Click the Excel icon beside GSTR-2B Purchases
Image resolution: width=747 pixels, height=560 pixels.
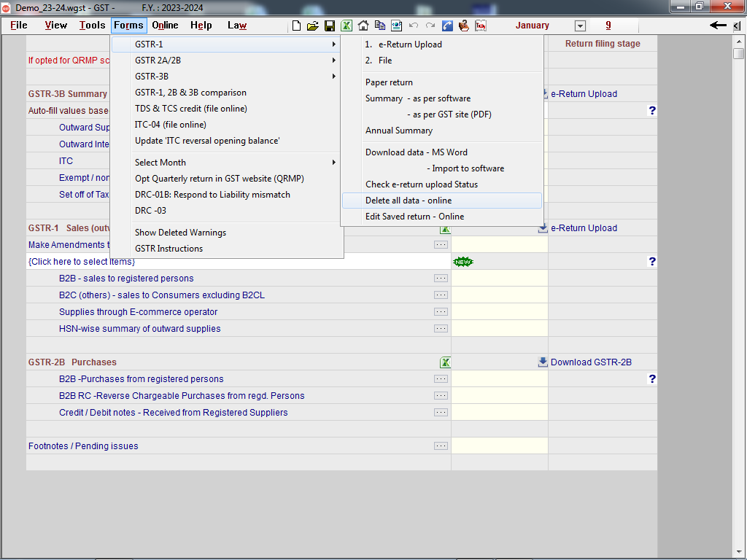tap(445, 362)
